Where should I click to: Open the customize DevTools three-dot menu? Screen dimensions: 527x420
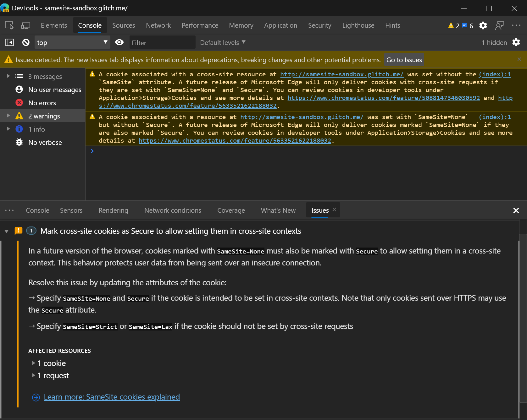point(517,25)
